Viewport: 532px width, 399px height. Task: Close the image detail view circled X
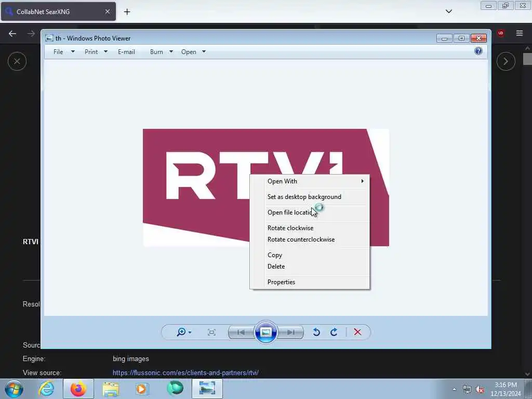click(17, 61)
